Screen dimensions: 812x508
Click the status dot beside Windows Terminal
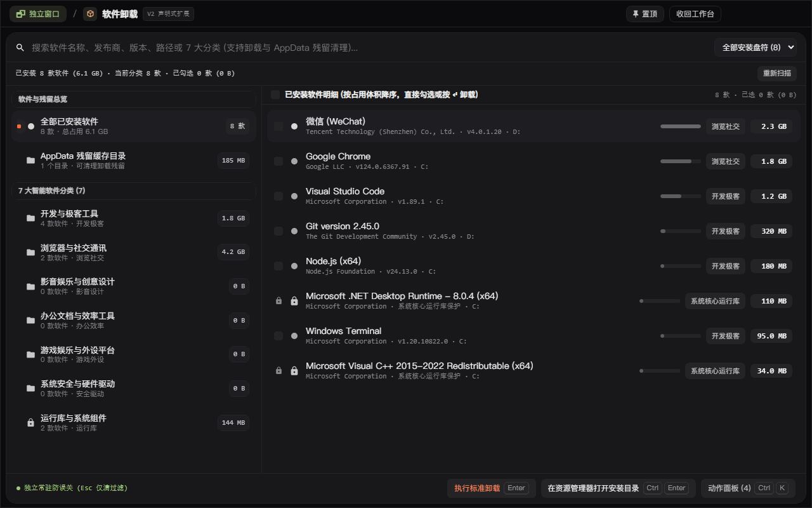(294, 336)
